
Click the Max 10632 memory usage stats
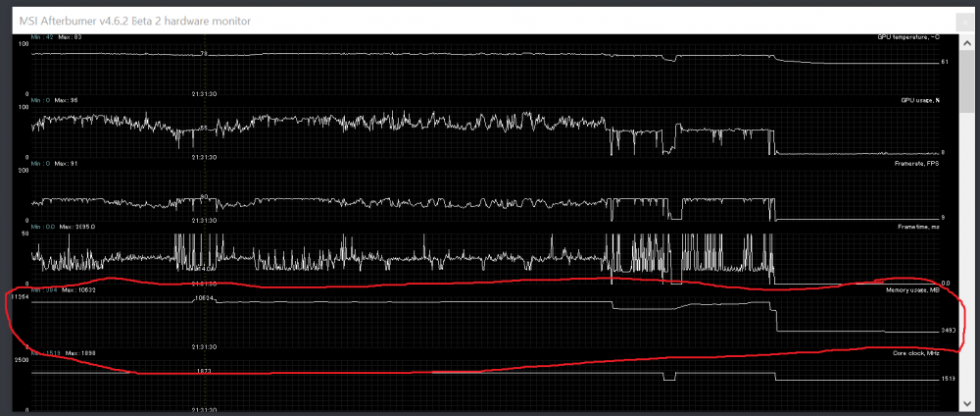coord(77,290)
